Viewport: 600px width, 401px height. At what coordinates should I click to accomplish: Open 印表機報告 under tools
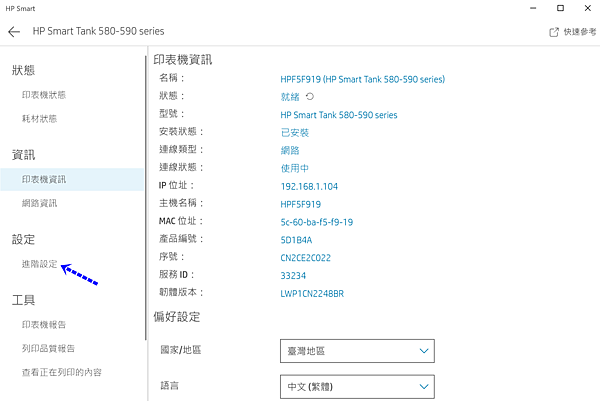44,324
